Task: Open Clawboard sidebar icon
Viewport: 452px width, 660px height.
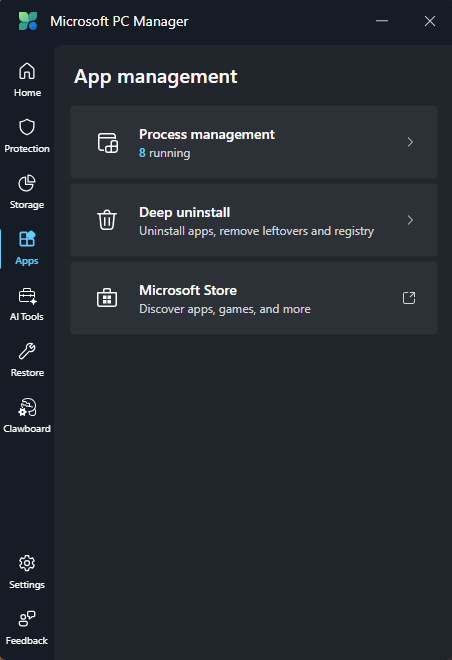Action: tap(27, 407)
